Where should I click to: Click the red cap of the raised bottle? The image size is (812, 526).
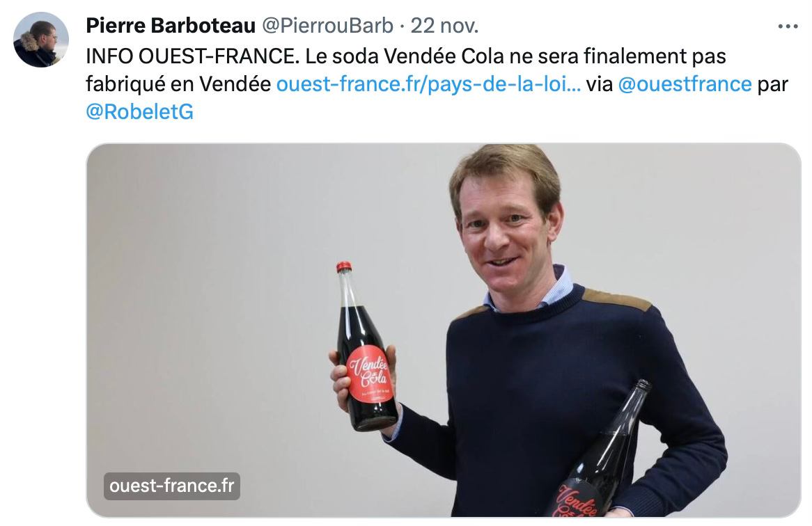tap(344, 267)
